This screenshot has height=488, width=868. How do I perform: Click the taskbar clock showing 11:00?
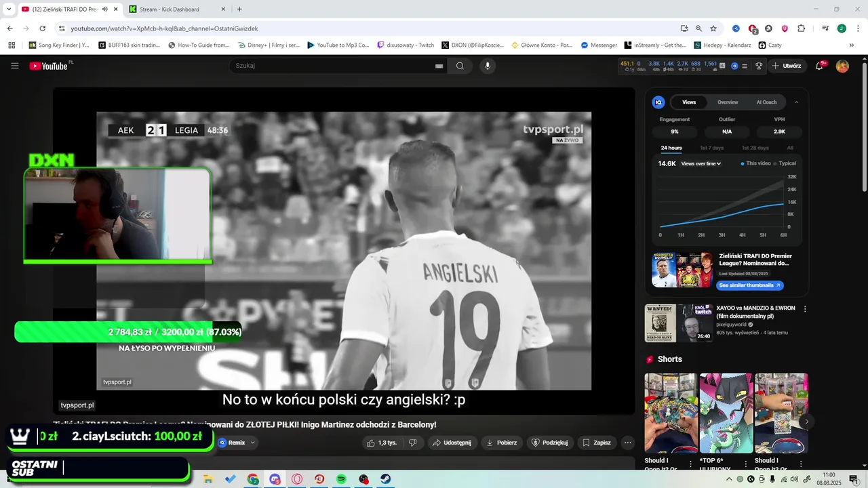(829, 479)
